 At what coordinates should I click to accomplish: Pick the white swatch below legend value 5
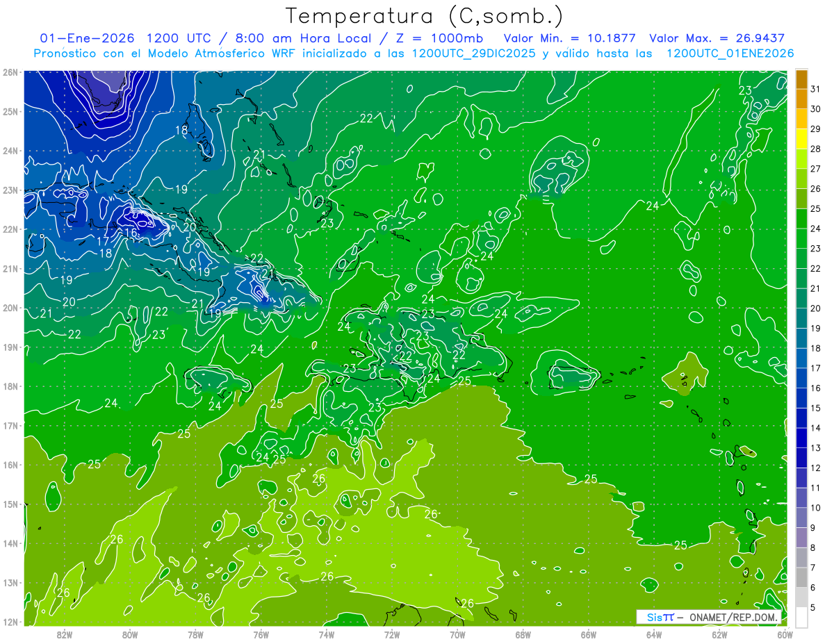click(x=801, y=617)
